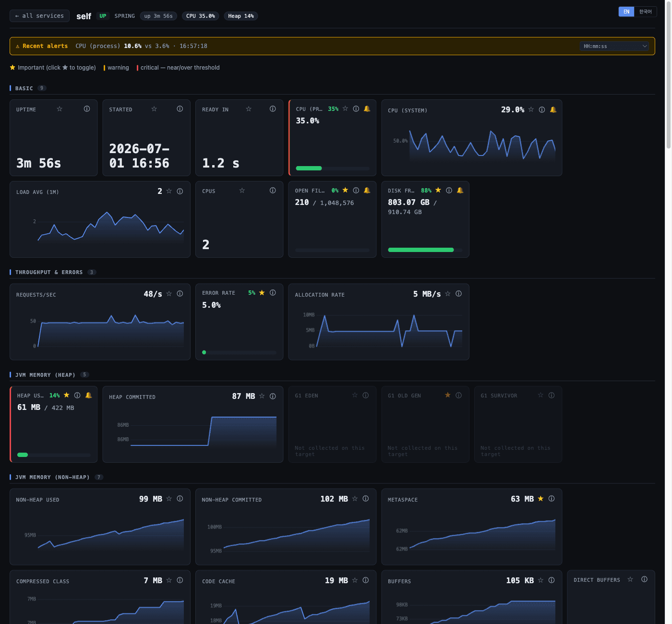Switch language to 한국어
Viewport: 672px width, 624px height.
click(646, 12)
